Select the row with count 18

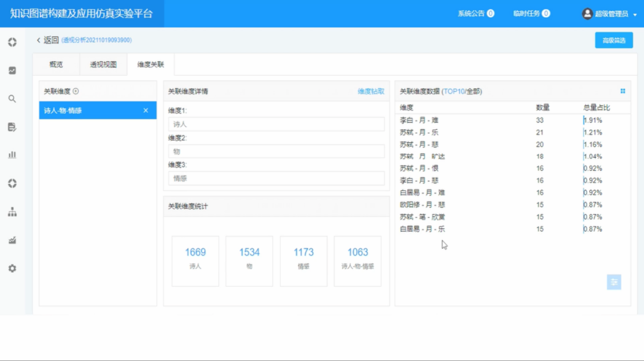point(513,156)
